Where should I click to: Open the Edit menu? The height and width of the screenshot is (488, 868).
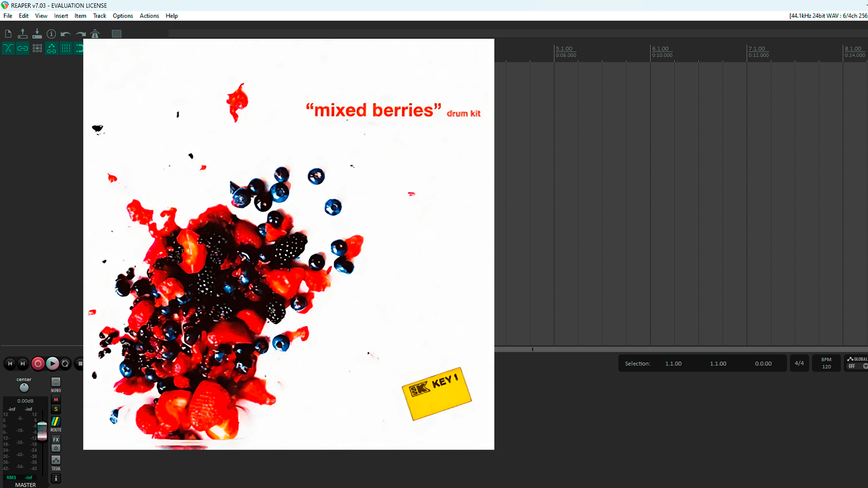click(24, 16)
